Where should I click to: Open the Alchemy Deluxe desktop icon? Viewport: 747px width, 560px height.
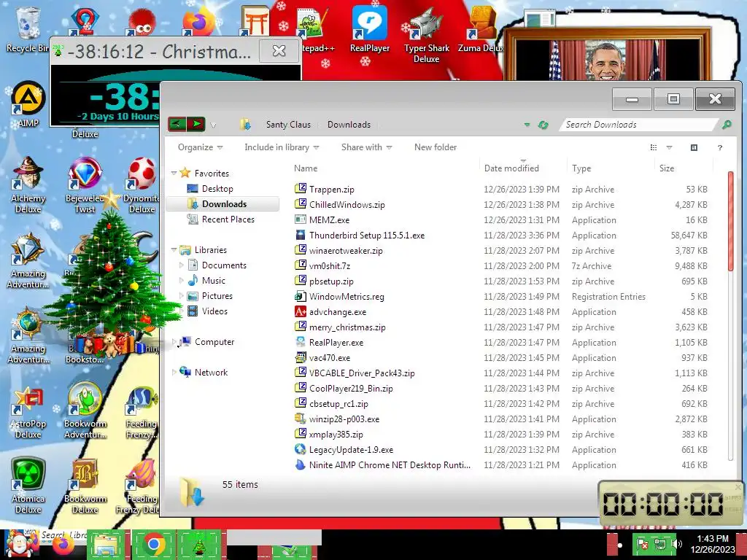pos(28,186)
